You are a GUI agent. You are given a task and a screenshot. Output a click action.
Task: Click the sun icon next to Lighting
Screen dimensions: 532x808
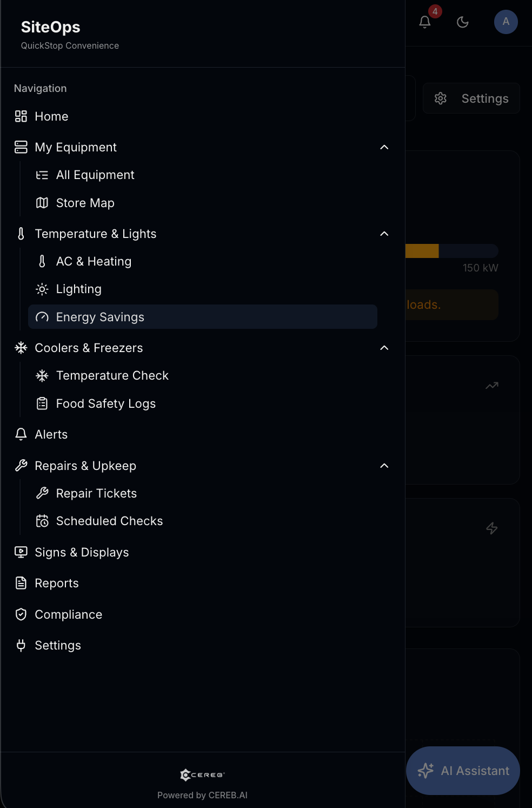tap(42, 289)
